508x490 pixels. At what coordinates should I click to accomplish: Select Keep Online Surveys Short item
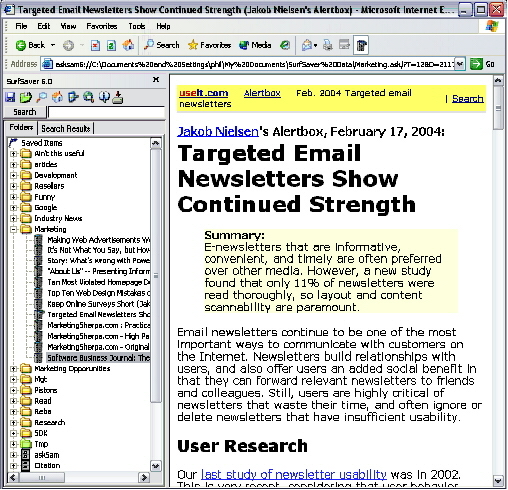[x=98, y=304]
